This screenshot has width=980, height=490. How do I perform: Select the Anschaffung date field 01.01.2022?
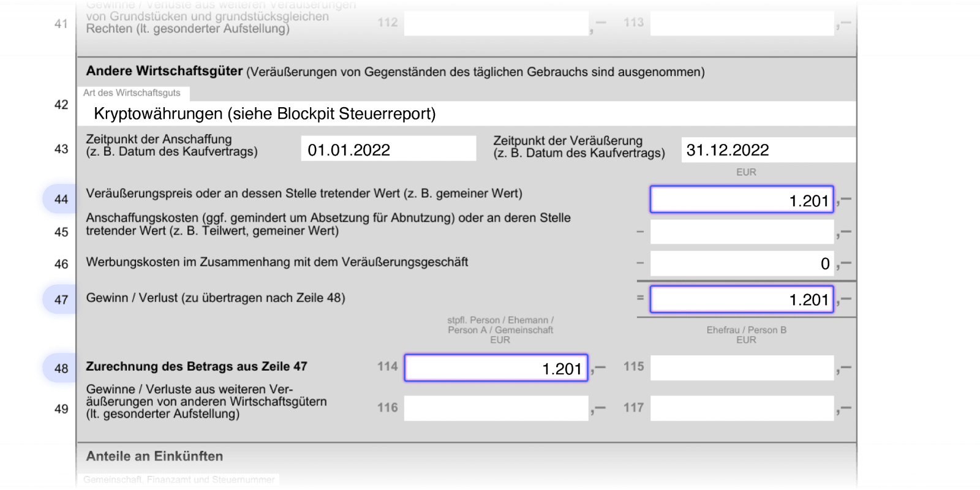[388, 149]
